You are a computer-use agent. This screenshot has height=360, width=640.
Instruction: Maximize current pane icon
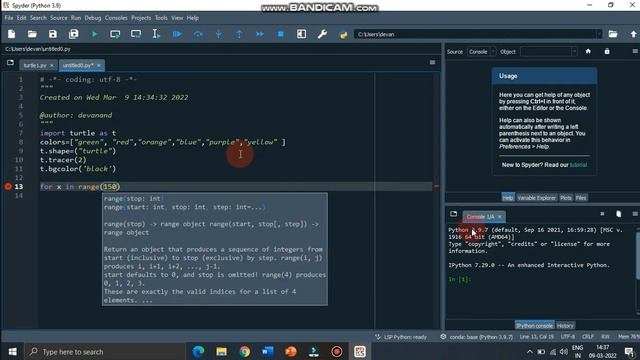(301, 34)
